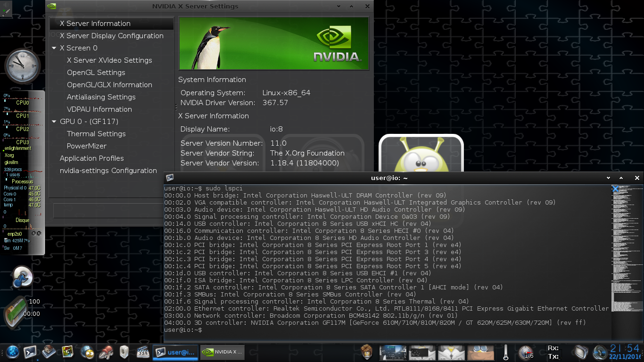Click the wooden box tray icon
Screen dimensions: 644x362
367,352
